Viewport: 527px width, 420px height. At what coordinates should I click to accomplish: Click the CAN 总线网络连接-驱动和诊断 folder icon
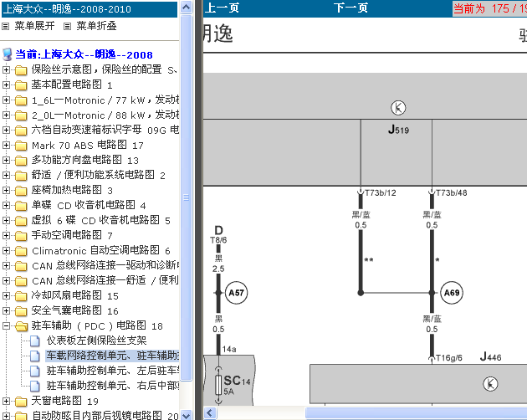[x=21, y=266]
